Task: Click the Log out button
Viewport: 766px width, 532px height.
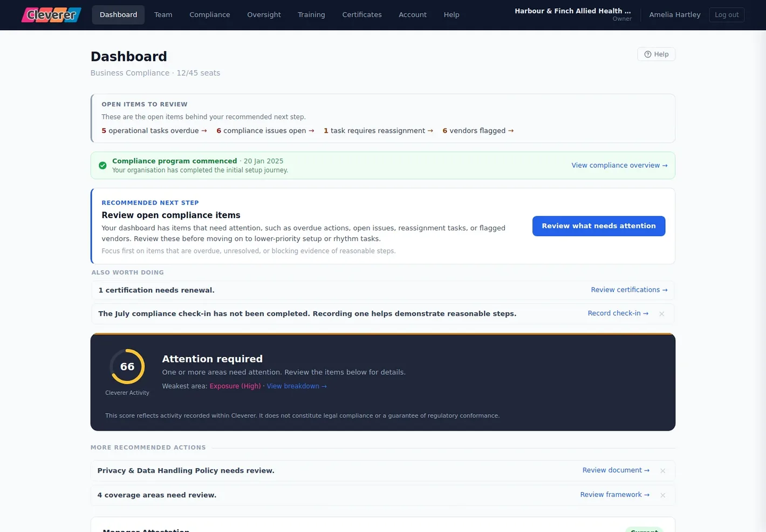Action: click(x=727, y=15)
